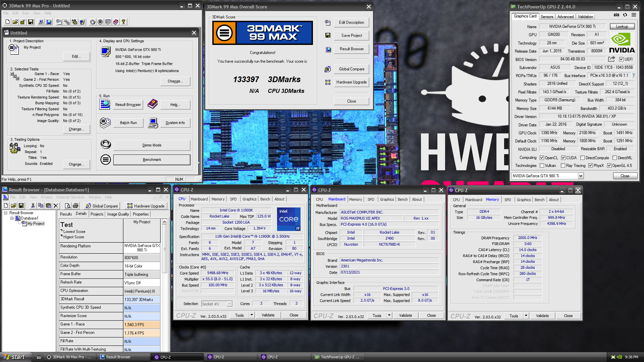644x362 pixels.
Task: Click Result Browser vertical scrollbar up arrow
Action: pyautogui.click(x=164, y=222)
